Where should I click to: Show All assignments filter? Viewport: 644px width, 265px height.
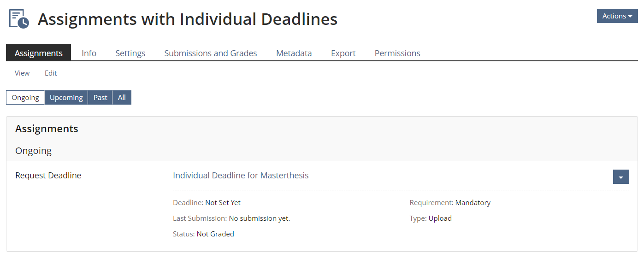(122, 97)
